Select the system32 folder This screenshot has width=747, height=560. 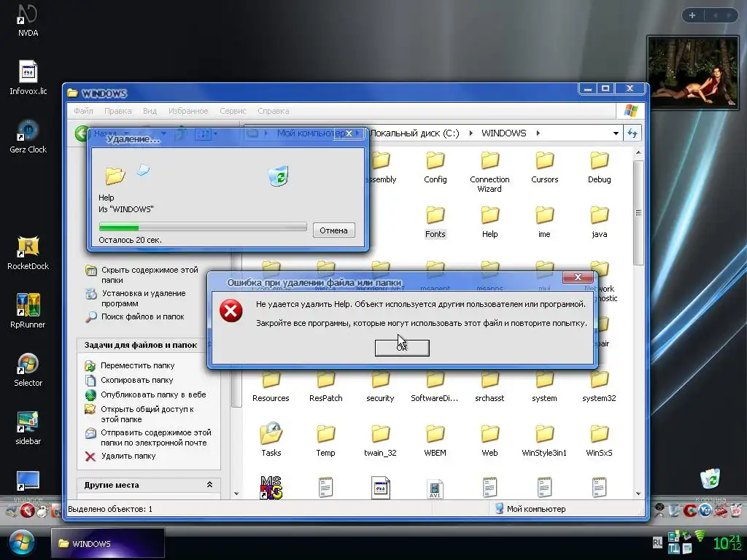click(599, 386)
